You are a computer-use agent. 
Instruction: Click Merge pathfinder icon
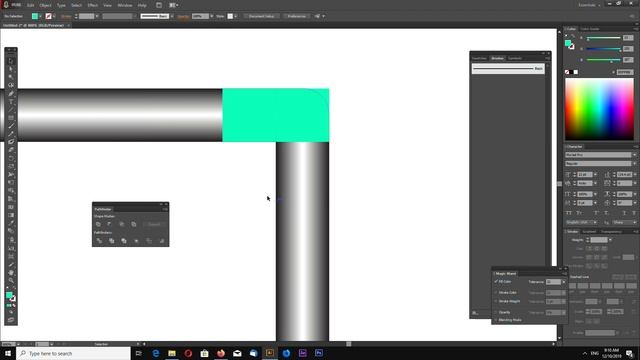[124, 241]
